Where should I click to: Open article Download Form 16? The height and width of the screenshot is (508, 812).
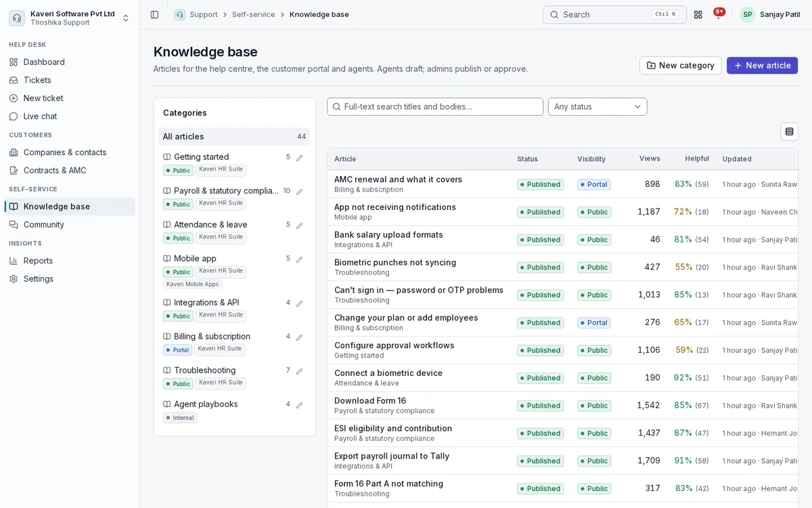[370, 401]
